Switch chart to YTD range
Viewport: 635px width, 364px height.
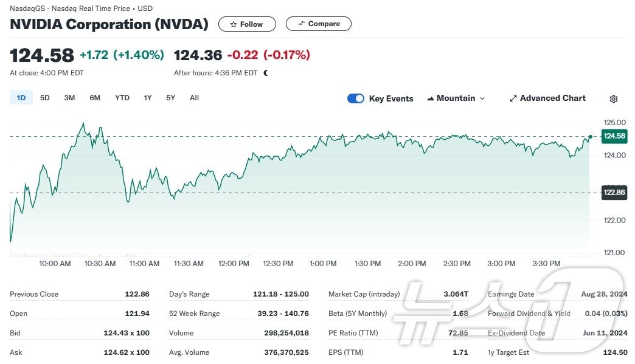click(x=122, y=98)
